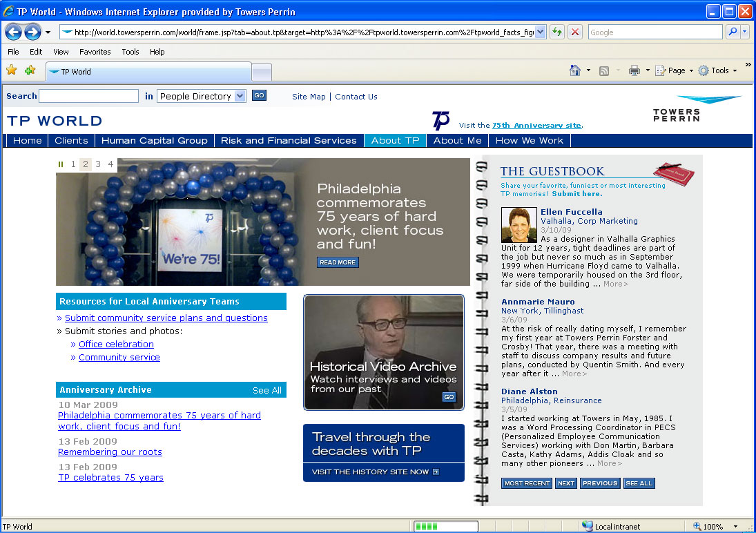
Task: Open recent pages dropdown beside Forward button
Action: [48, 33]
